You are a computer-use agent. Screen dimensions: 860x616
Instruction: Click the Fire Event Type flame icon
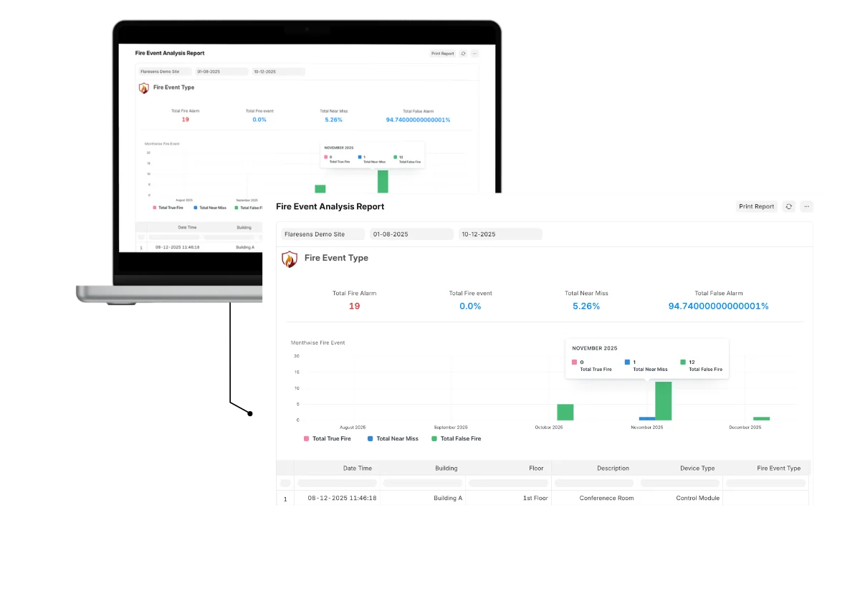point(290,259)
